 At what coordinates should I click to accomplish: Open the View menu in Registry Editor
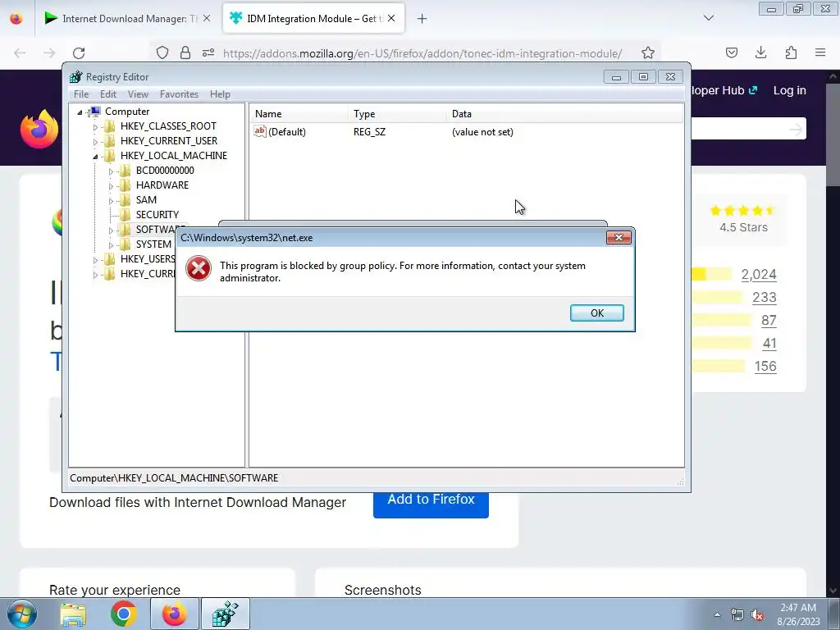pyautogui.click(x=138, y=94)
